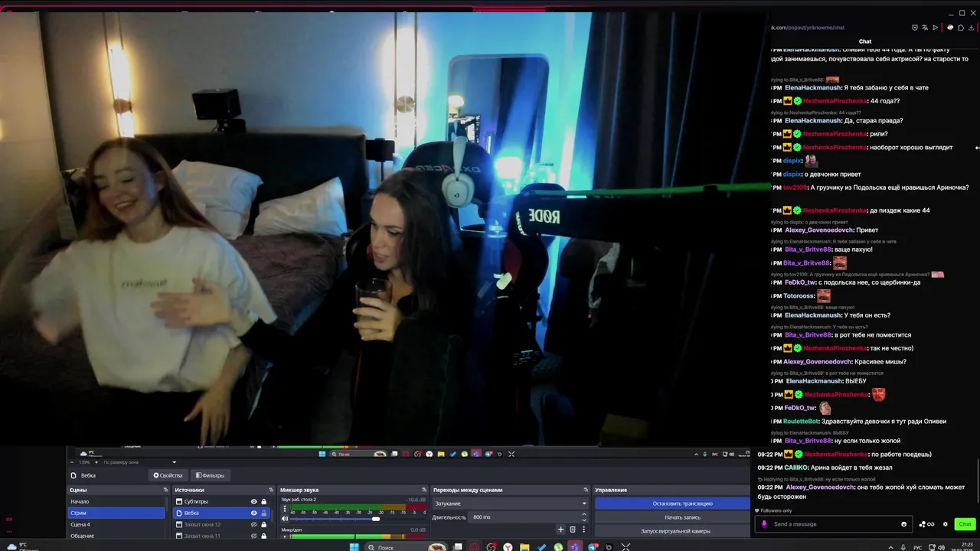Viewport: 980px width, 551px height.
Task: Undock the Переходы между сценами panel
Action: click(x=585, y=490)
